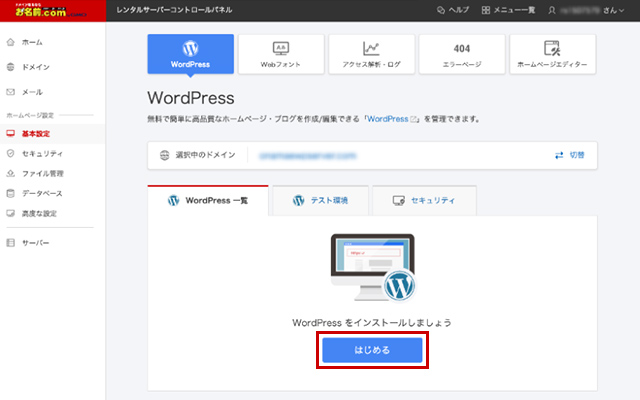Click the user profile icon
The image size is (640, 400).
pos(552,10)
